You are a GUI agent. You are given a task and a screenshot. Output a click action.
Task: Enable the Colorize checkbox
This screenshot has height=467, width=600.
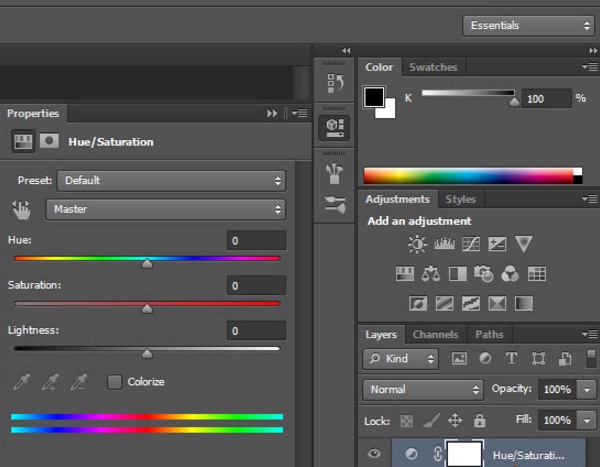tap(114, 382)
